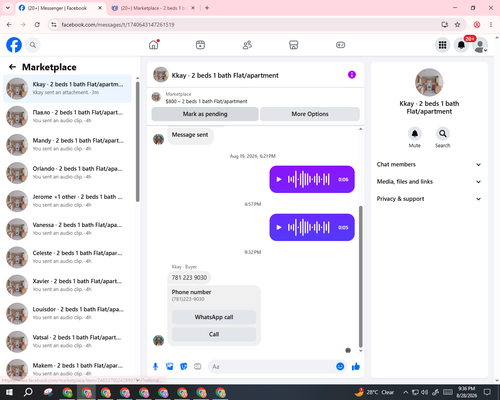The height and width of the screenshot is (400, 500).
Task: Open Windows notification center icon
Action: pos(488,392)
